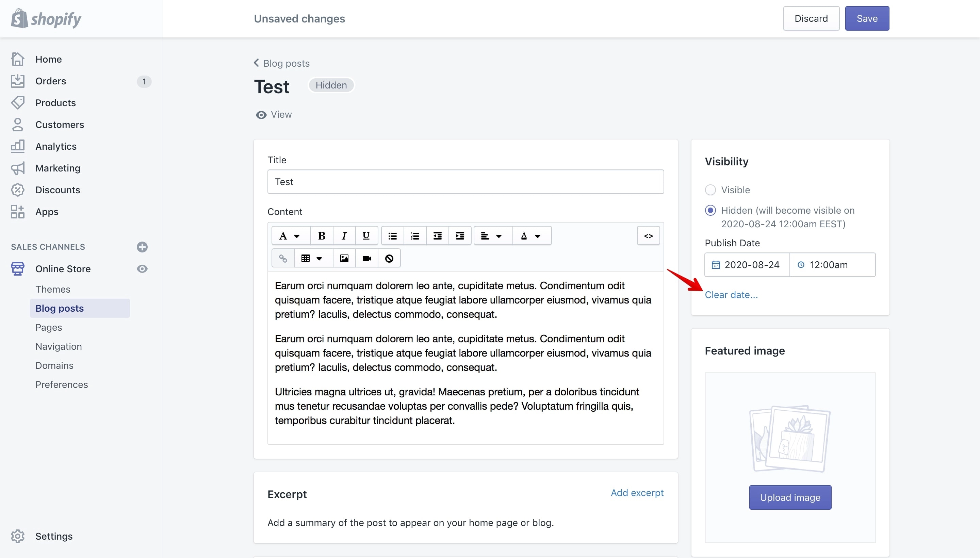Select the Visible radio button

coord(710,190)
